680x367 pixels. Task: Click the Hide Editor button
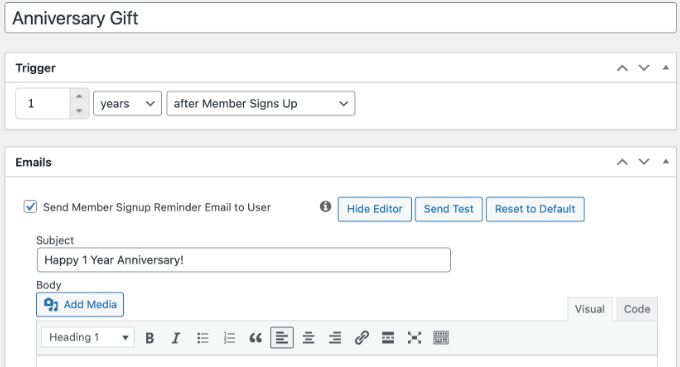point(375,209)
